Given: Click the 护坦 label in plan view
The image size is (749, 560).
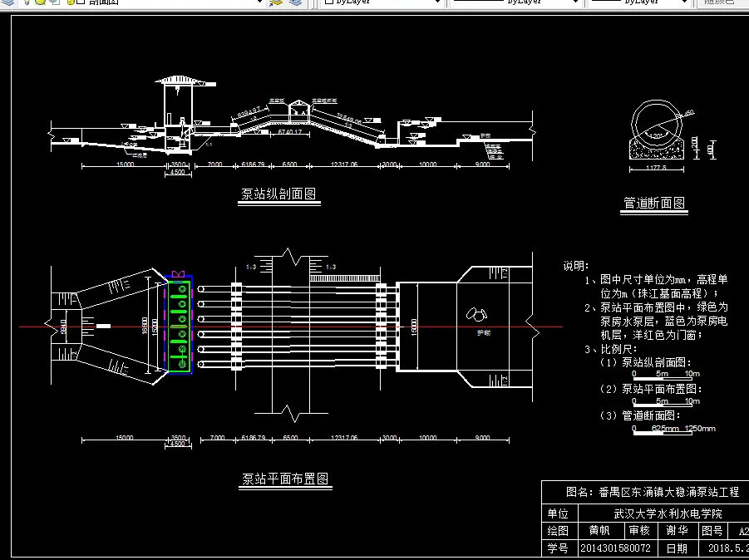Looking at the screenshot, I should pos(484,332).
